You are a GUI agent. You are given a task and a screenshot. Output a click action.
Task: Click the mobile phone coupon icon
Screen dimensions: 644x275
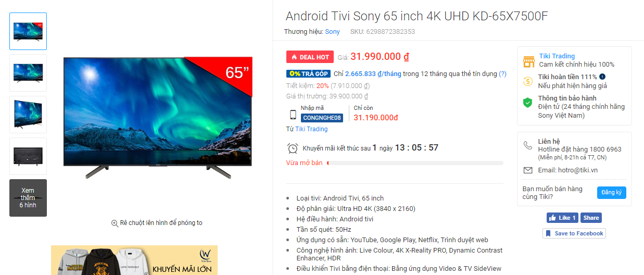pyautogui.click(x=293, y=115)
